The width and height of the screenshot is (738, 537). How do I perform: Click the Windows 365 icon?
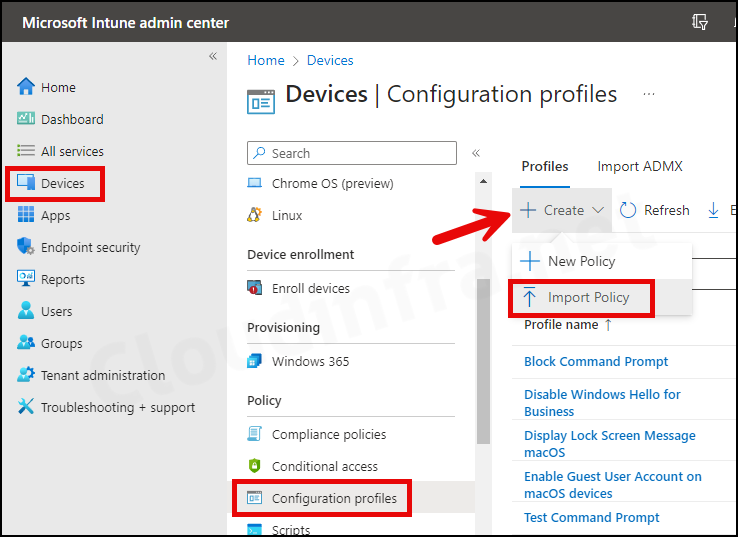[255, 361]
